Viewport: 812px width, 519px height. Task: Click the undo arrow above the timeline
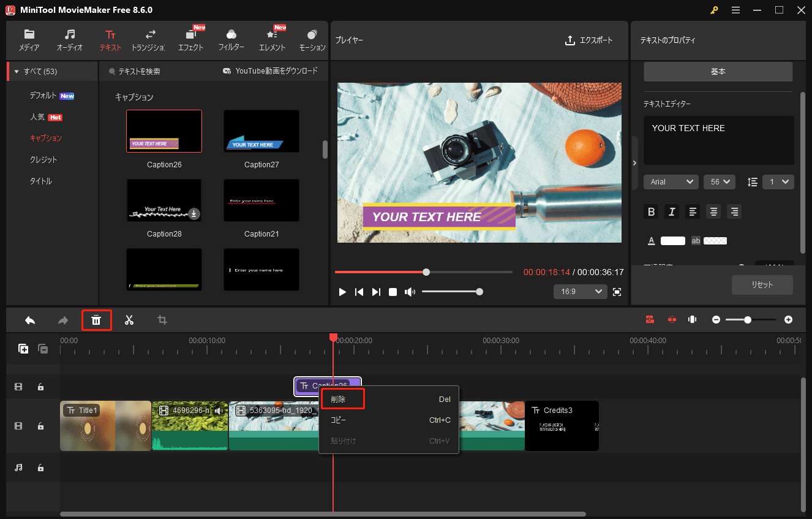click(30, 319)
